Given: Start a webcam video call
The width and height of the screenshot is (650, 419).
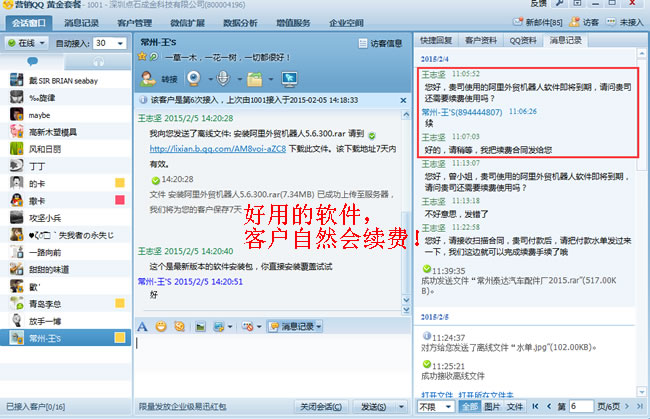Looking at the screenshot, I should tap(194, 78).
